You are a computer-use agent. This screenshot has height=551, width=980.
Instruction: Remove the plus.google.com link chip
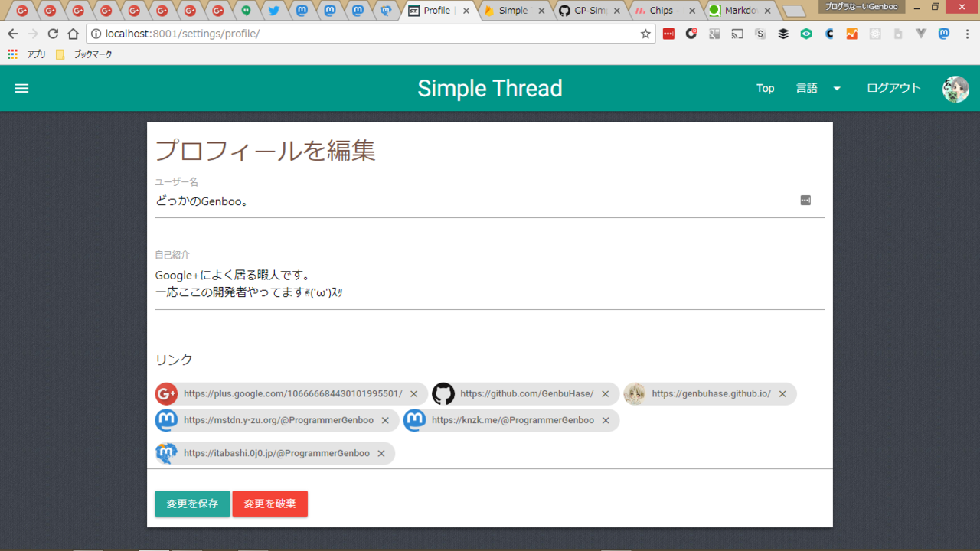414,394
